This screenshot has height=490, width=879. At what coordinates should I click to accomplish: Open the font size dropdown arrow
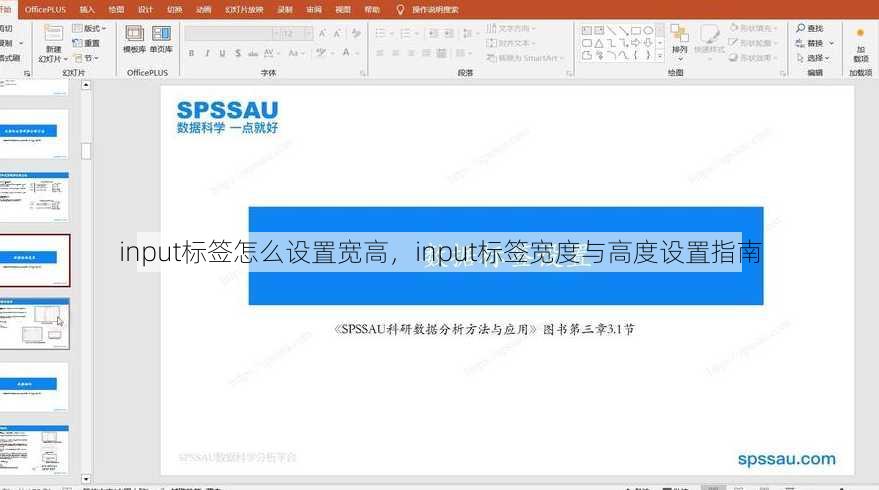click(308, 34)
